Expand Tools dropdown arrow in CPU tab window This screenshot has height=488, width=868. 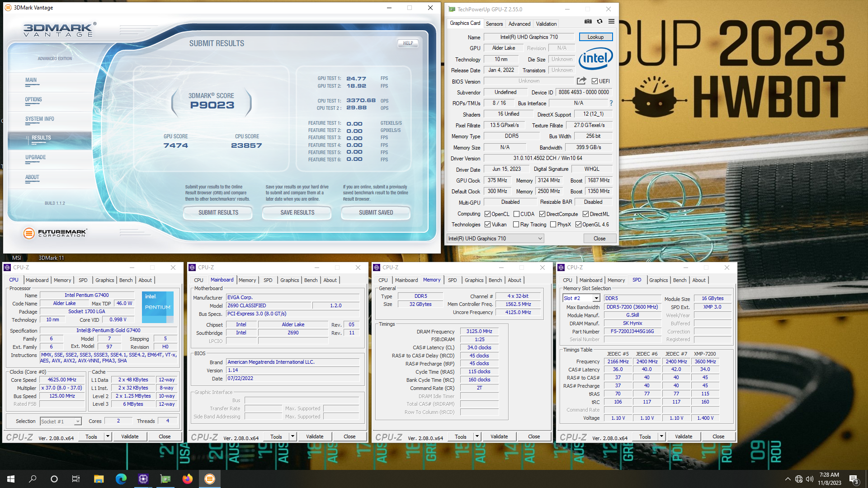108,436
